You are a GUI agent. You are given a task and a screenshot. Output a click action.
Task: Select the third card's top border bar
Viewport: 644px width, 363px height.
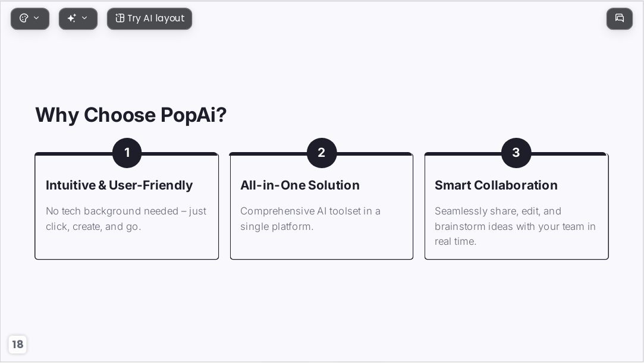516,154
